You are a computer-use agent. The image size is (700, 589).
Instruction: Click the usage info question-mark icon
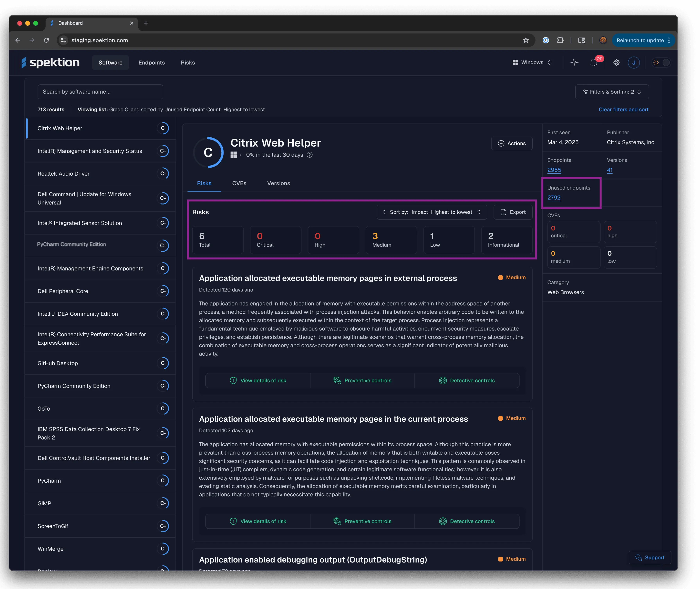(309, 155)
